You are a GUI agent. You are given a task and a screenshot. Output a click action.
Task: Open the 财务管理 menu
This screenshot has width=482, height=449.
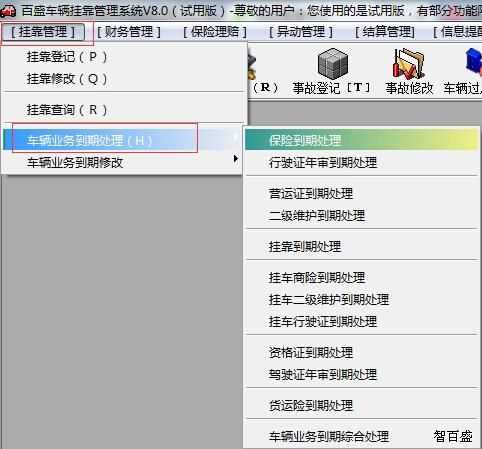pyautogui.click(x=129, y=32)
